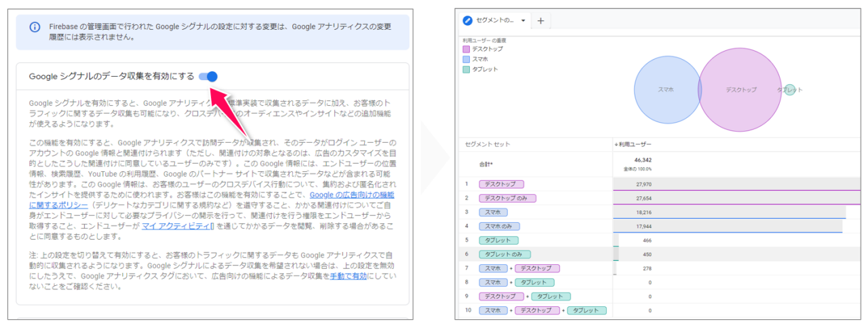Sort by the 利用ユーザー column header
This screenshot has height=328, width=868.
pos(634,145)
